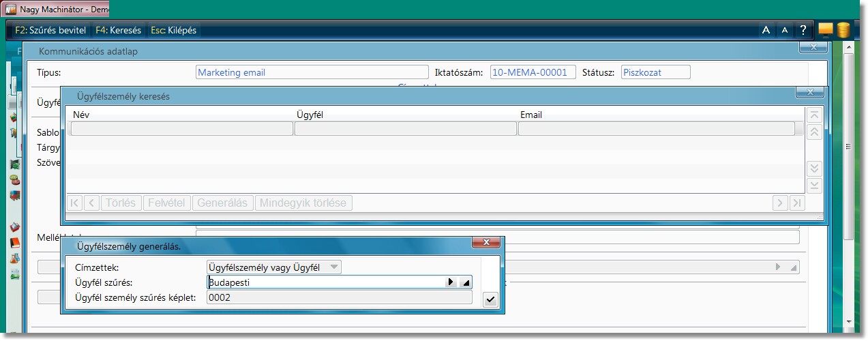Expand the triangle corner of the grey bar right of Ügyfélszemély generálás
868x341 pixels.
tap(793, 267)
